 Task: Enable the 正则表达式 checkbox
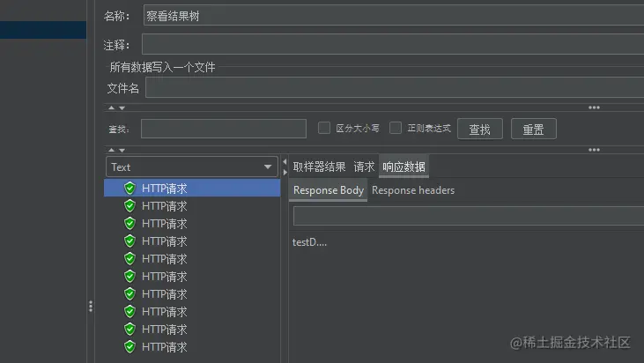[396, 128]
